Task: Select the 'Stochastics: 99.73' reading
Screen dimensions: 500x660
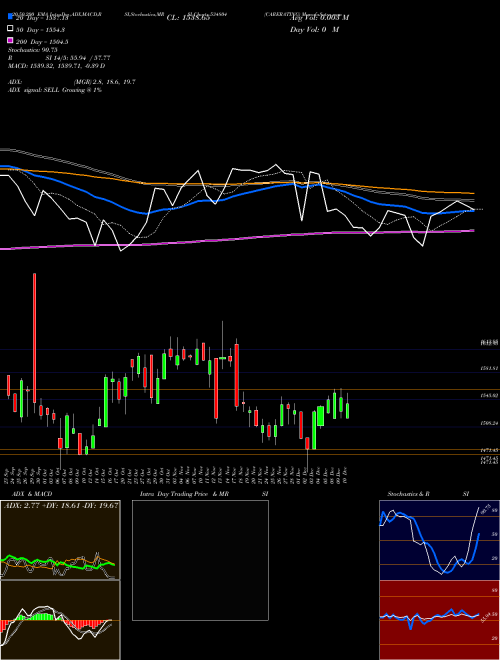Action: [32, 50]
